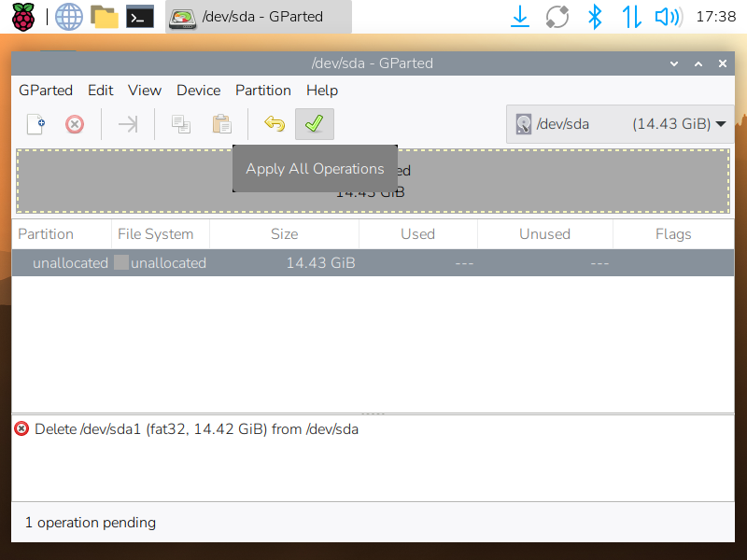This screenshot has height=560, width=747.
Task: Open the View menu
Action: [x=145, y=91]
